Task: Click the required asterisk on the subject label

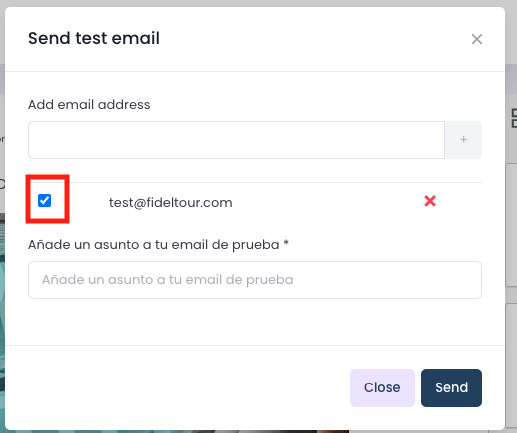Action: [286, 243]
